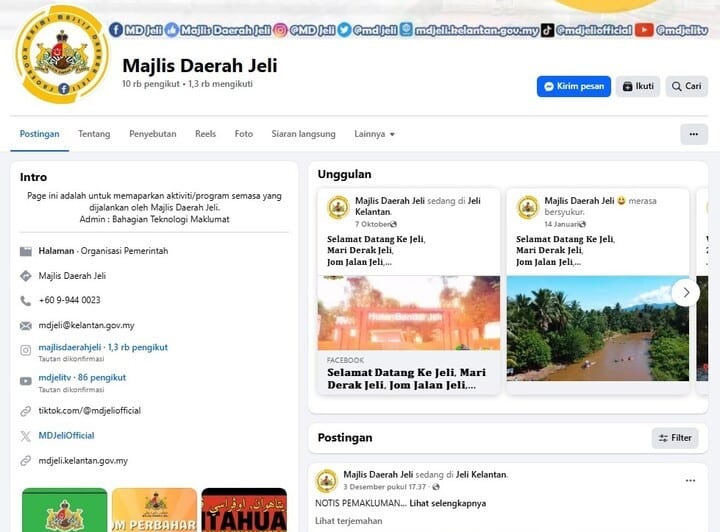Click the website globe icon beside mdjeli.kelantan.gov.my banner
This screenshot has width=720, height=532.
coord(406,29)
